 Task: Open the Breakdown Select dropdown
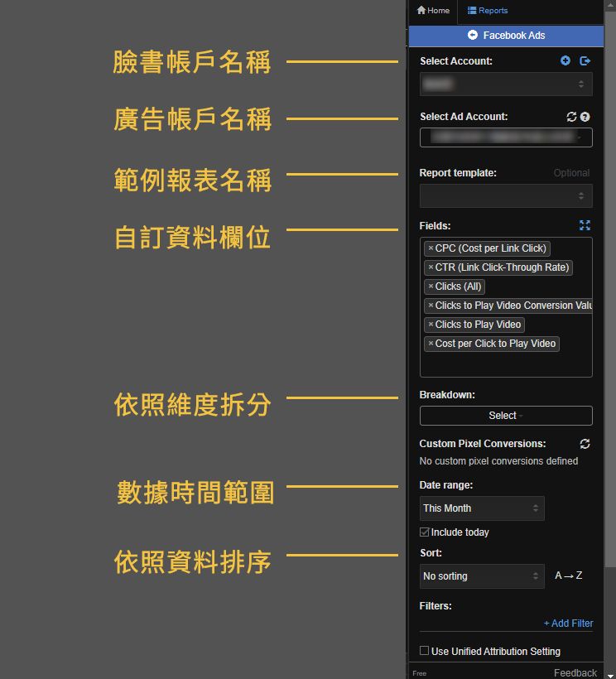click(x=506, y=416)
